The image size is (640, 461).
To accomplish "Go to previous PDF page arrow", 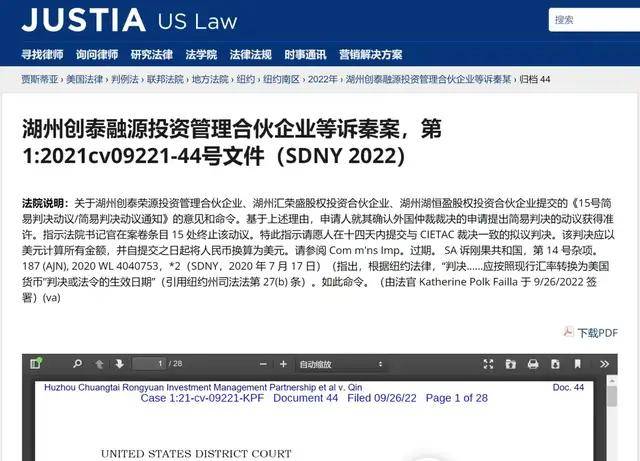I will point(99,364).
